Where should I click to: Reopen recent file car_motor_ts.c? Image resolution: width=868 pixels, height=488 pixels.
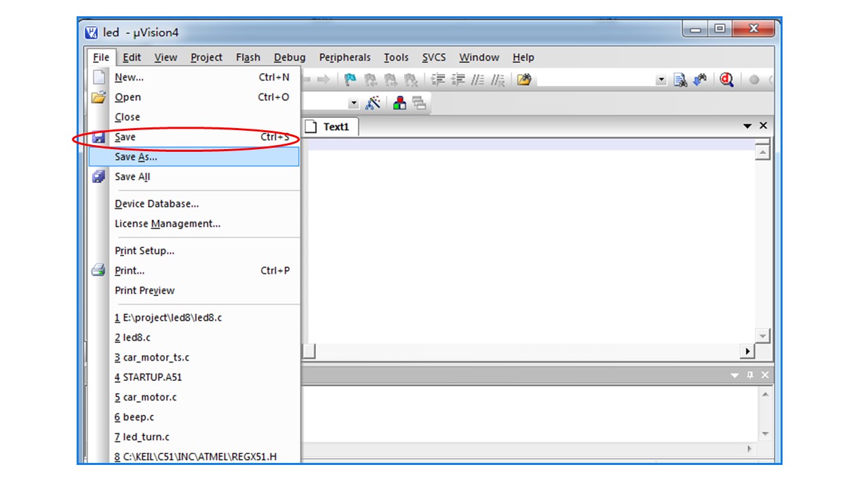194,357
